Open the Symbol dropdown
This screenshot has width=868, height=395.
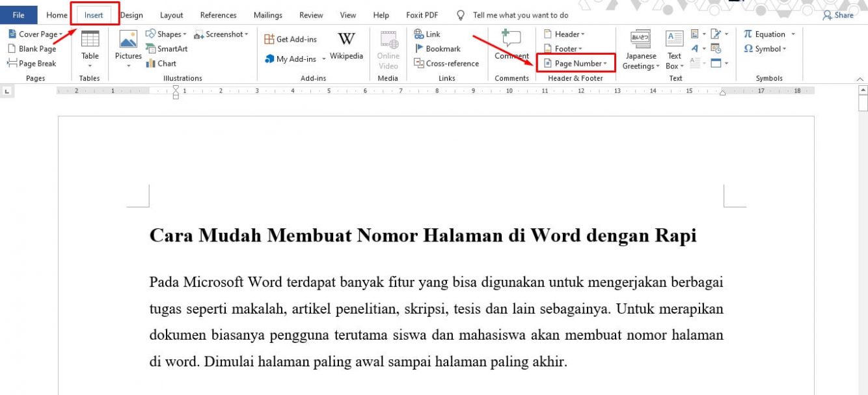[x=766, y=49]
